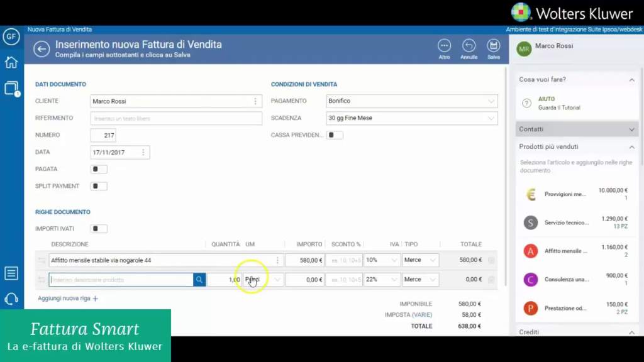The width and height of the screenshot is (644, 362).
Task: Open the 22% IVA dropdown
Action: [x=382, y=280]
